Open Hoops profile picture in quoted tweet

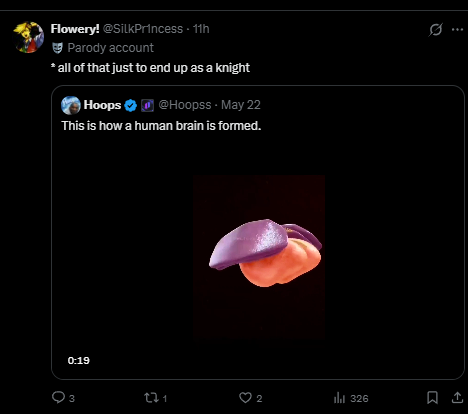click(71, 105)
